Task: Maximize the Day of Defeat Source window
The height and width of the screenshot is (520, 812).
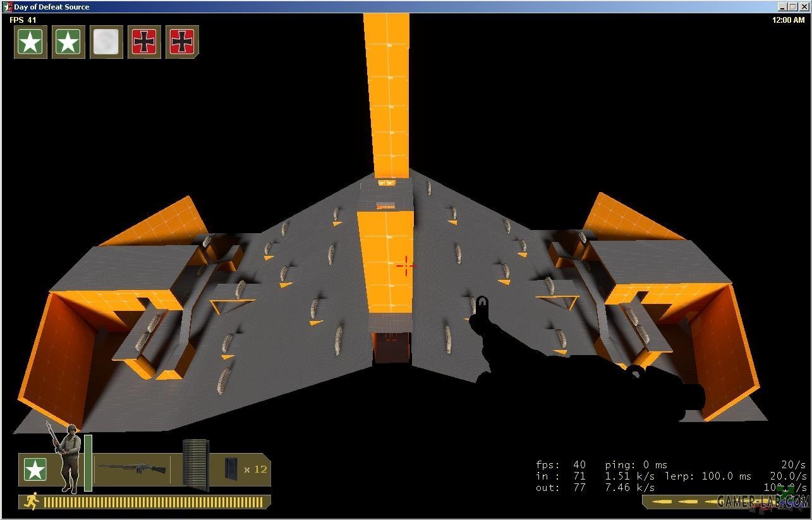Action: [x=793, y=7]
